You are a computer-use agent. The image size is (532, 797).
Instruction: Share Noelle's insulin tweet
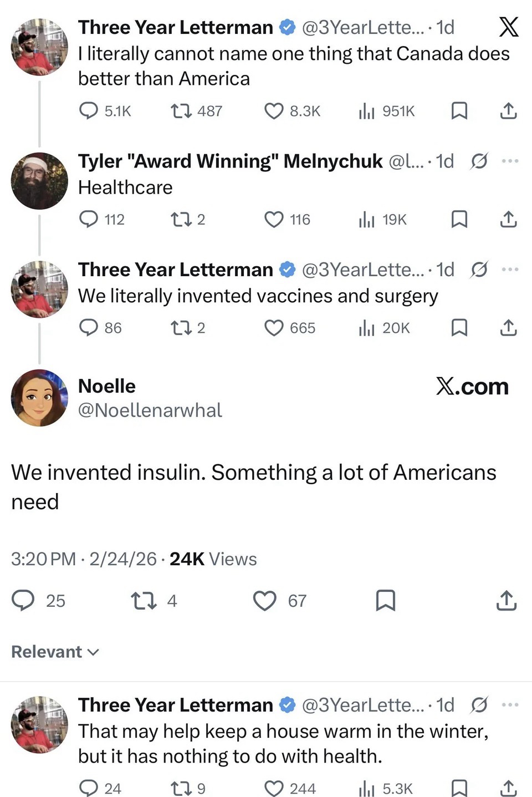(x=507, y=601)
